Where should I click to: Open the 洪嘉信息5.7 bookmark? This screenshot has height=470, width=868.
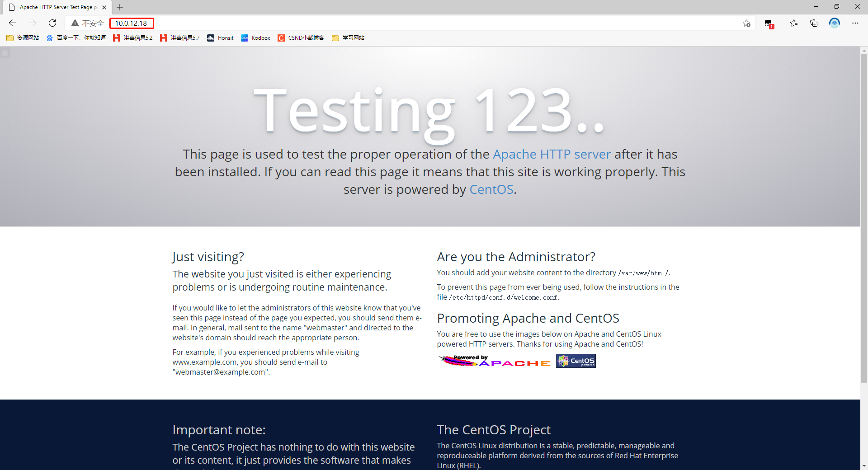(180, 38)
